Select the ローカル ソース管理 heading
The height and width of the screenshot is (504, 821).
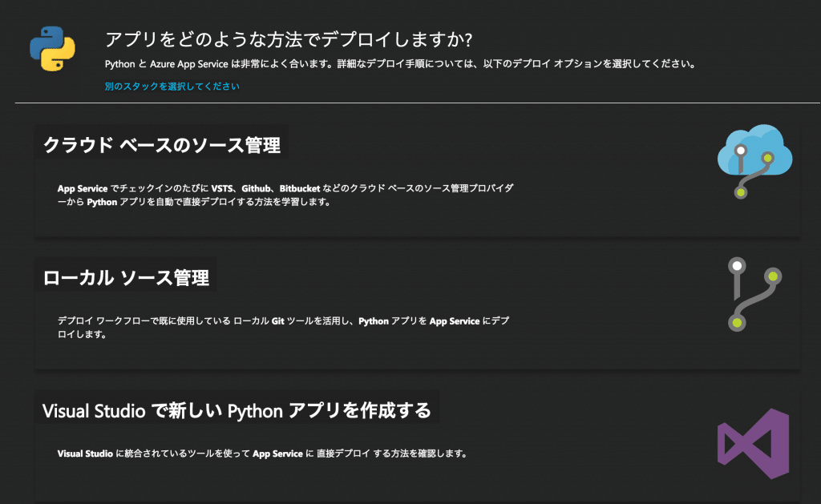(x=126, y=277)
